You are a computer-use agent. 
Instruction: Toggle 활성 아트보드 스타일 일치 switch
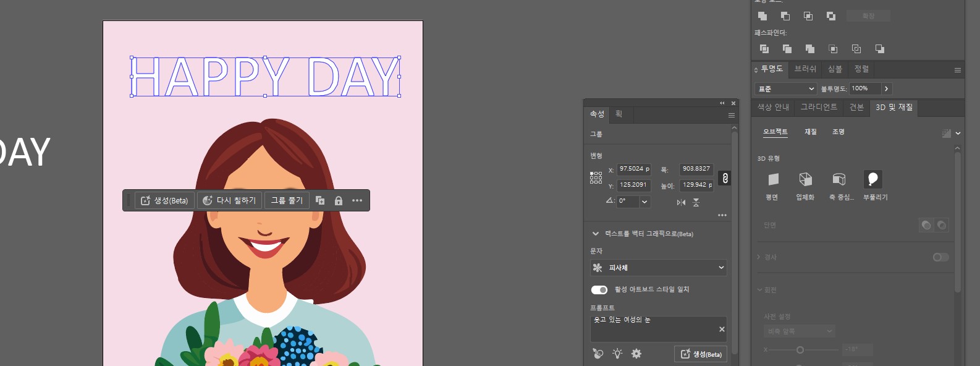coord(599,289)
